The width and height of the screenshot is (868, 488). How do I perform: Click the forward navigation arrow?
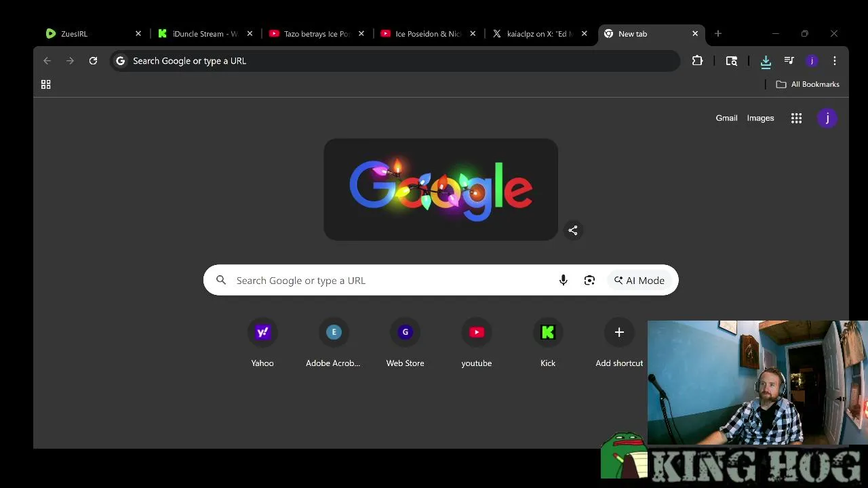click(x=70, y=61)
